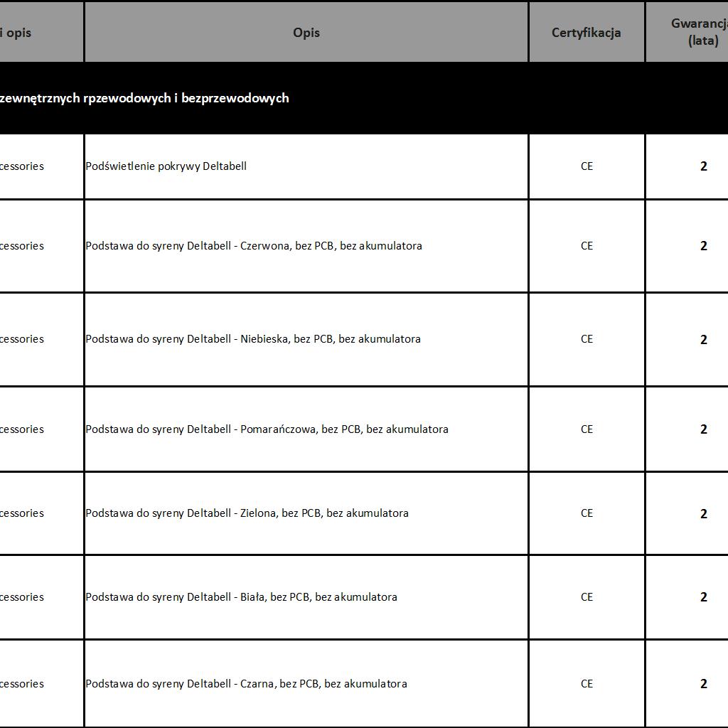Select warranty value 2 in the Podświetlenie pokrywy row
Viewport: 728px width, 728px height.
coord(687,166)
